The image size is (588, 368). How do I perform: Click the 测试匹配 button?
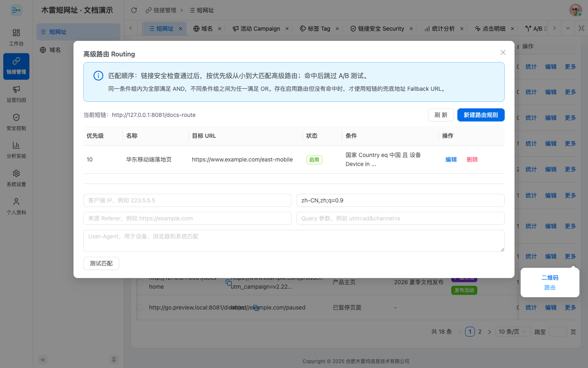tap(101, 263)
